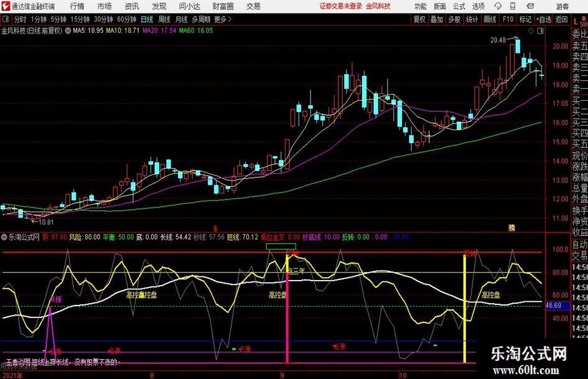The height and width of the screenshot is (379, 588).
Task: Open the 市场 menu
Action: coord(105,6)
